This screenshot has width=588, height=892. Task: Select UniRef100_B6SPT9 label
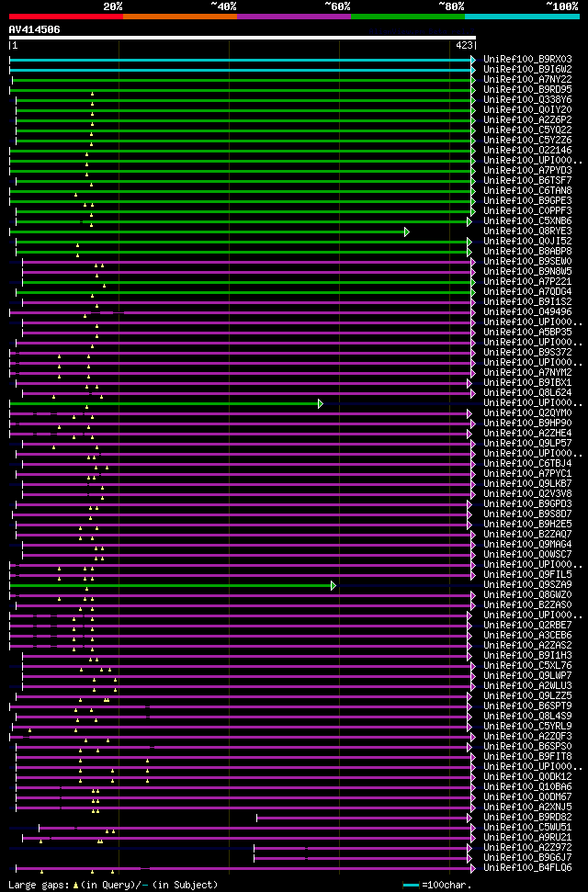527,706
